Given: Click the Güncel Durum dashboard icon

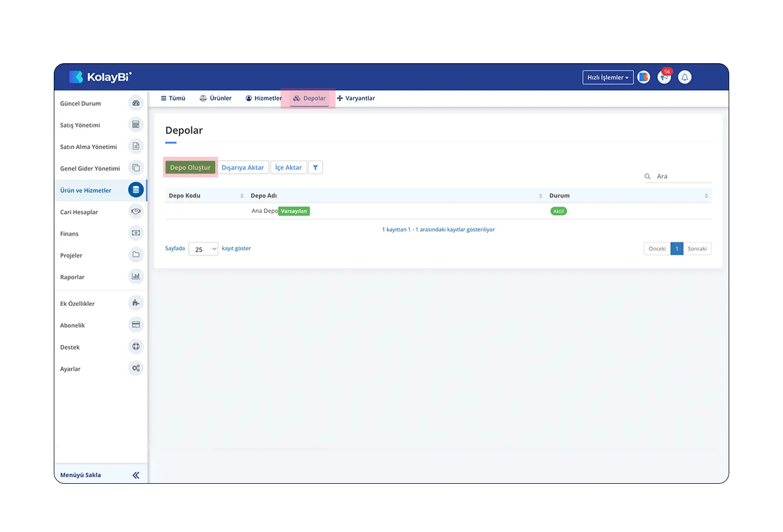Looking at the screenshot, I should [x=136, y=103].
